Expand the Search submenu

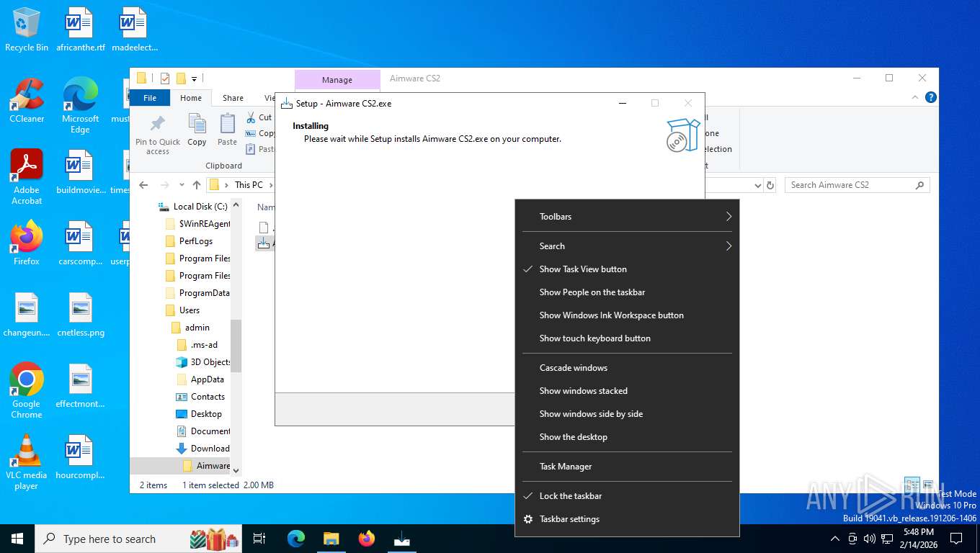[627, 246]
